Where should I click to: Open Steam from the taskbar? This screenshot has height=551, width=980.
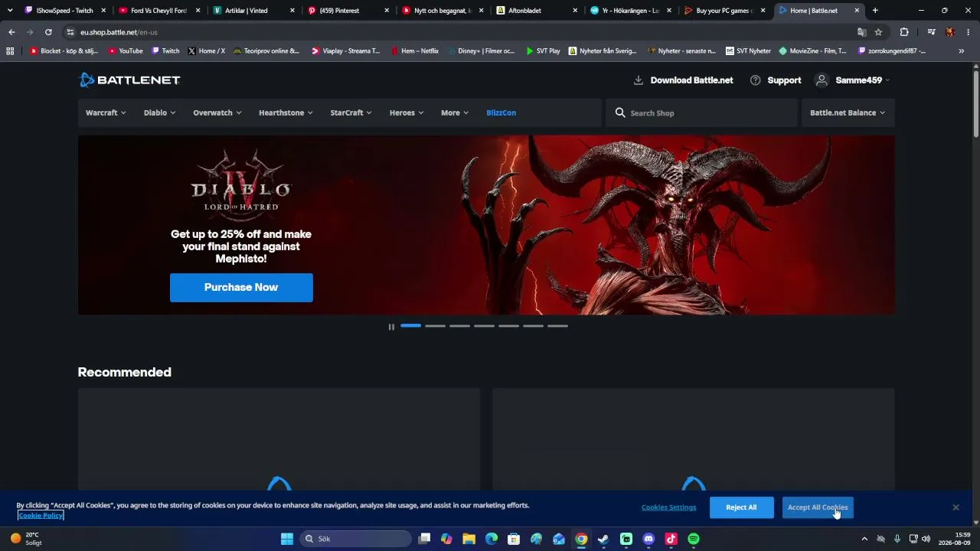[603, 539]
